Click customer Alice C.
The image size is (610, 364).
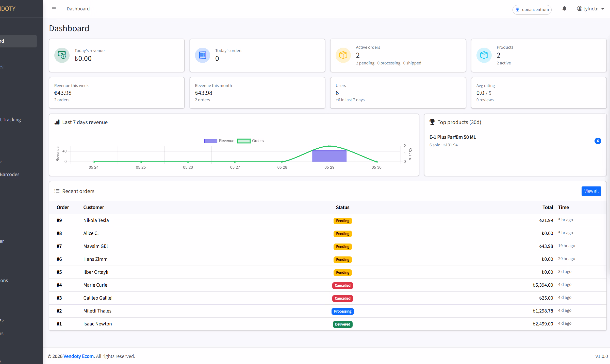(x=91, y=233)
